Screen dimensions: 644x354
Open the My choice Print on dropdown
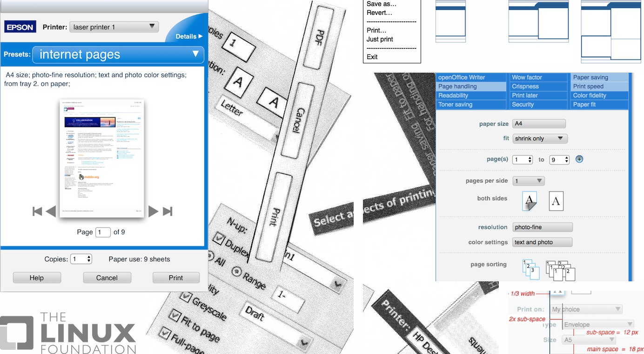586,309
